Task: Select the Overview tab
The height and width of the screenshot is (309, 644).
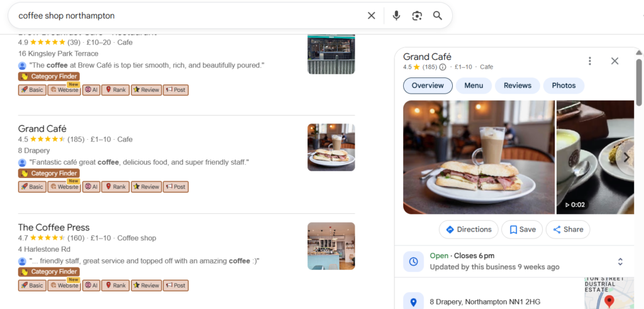Action: pos(428,86)
